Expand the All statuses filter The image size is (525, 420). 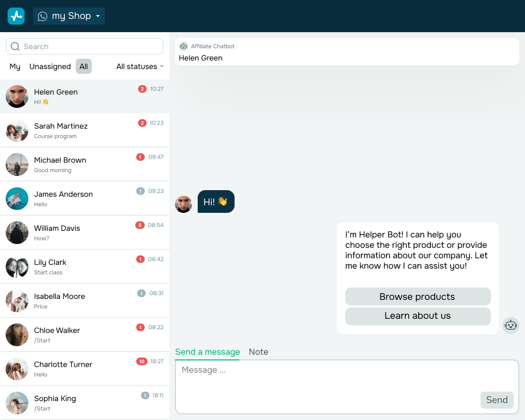[140, 66]
